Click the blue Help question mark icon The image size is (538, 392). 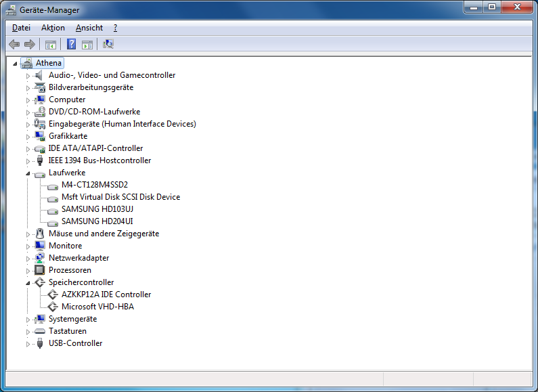click(71, 44)
